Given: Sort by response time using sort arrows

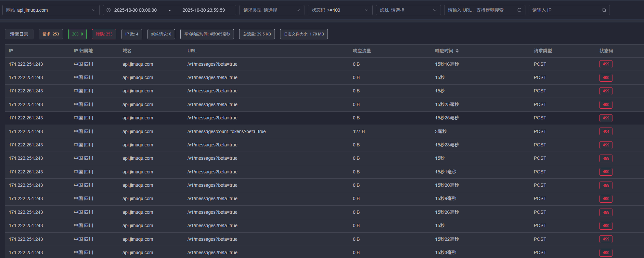Looking at the screenshot, I should point(457,51).
